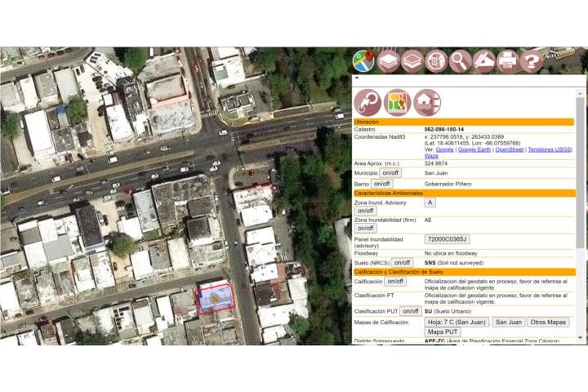The height and width of the screenshot is (392, 588).
Task: Click 'SNS (Soil not surveyed)' value
Action: click(454, 263)
